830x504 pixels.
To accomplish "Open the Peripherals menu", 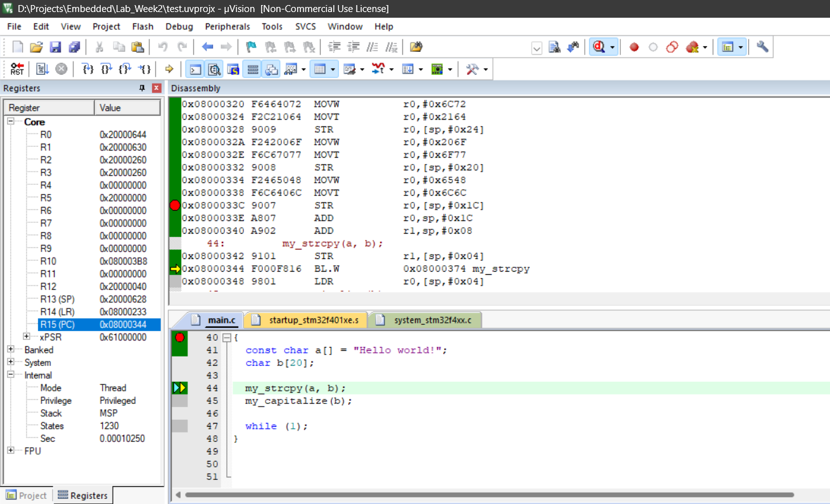I will 227,27.
